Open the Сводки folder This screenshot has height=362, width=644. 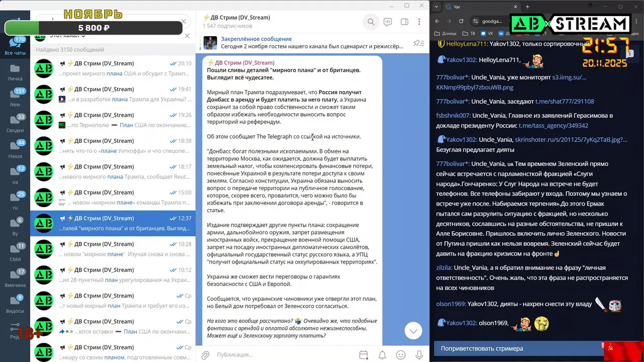(x=15, y=124)
